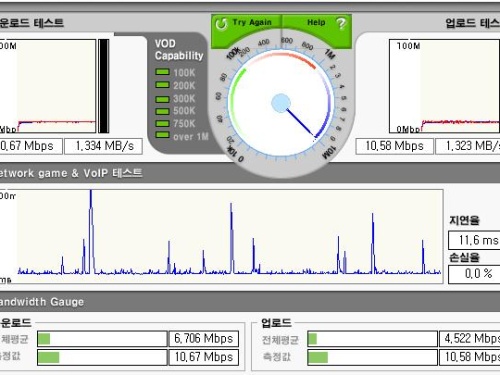
Task: Click the latency ping graph
Action: [x=221, y=236]
